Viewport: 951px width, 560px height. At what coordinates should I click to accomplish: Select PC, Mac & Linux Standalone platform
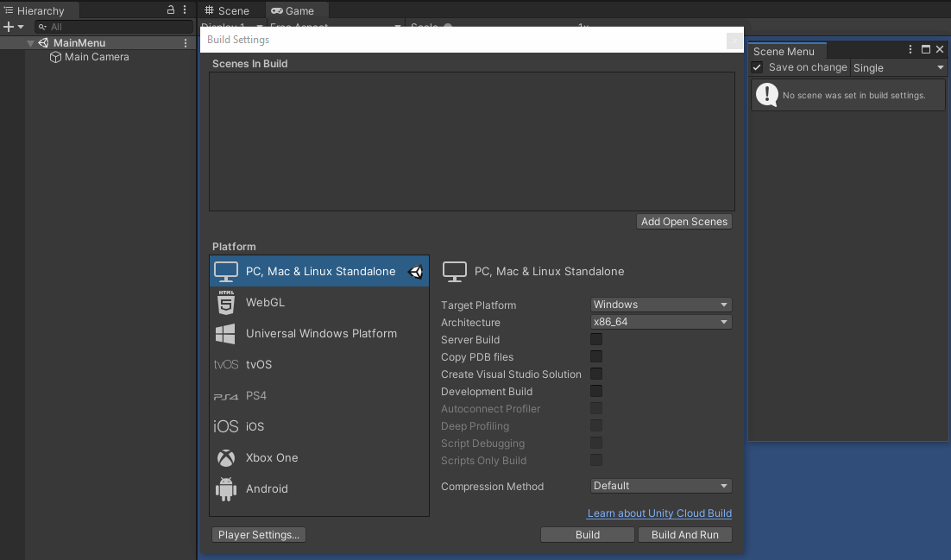(319, 271)
